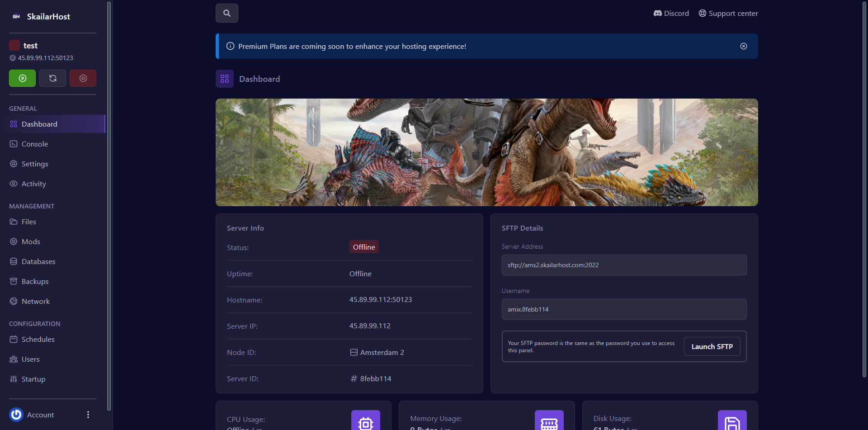Start the server with the green power icon
The height and width of the screenshot is (430, 868).
tap(22, 78)
